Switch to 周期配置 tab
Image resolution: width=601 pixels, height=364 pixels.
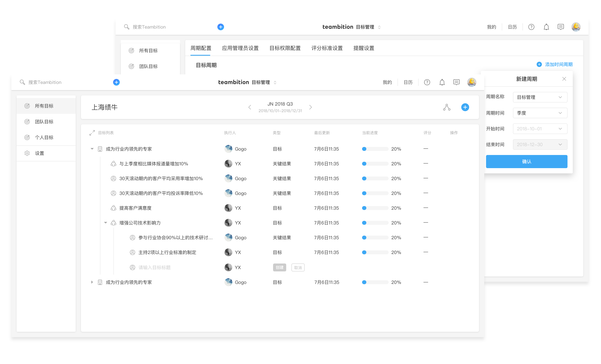[x=201, y=48]
